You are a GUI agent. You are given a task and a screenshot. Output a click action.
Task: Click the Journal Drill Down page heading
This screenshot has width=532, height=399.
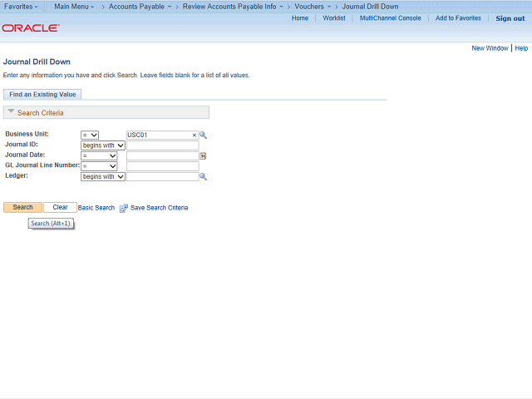pos(37,62)
